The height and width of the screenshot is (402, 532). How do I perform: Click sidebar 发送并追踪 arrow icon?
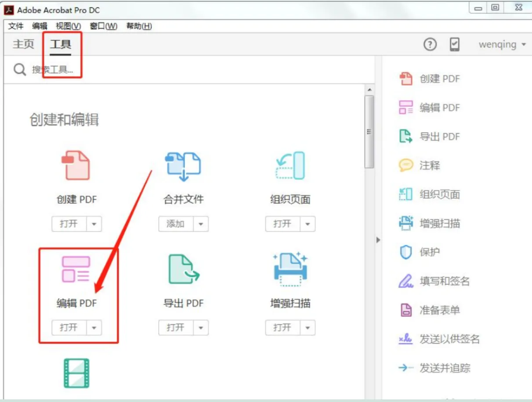[406, 368]
